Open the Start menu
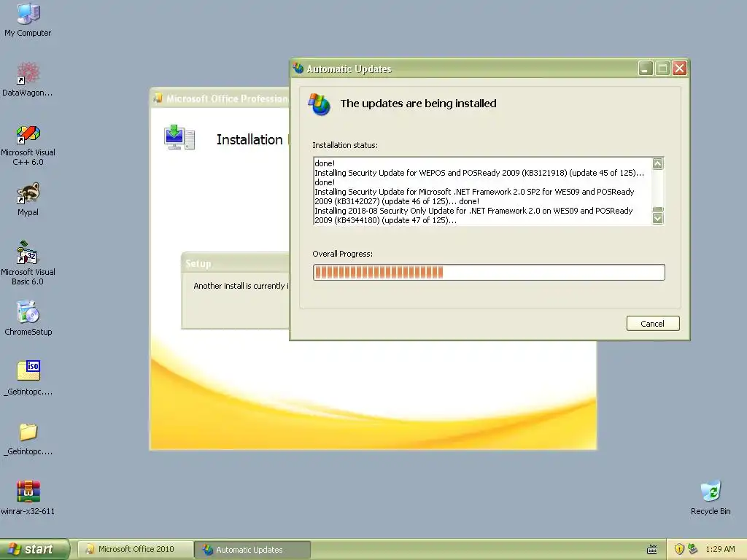Screen dimensions: 747x560 tap(35, 550)
